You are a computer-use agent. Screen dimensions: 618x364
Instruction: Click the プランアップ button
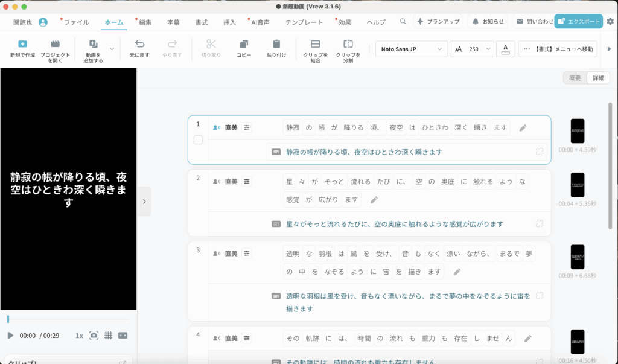point(438,21)
